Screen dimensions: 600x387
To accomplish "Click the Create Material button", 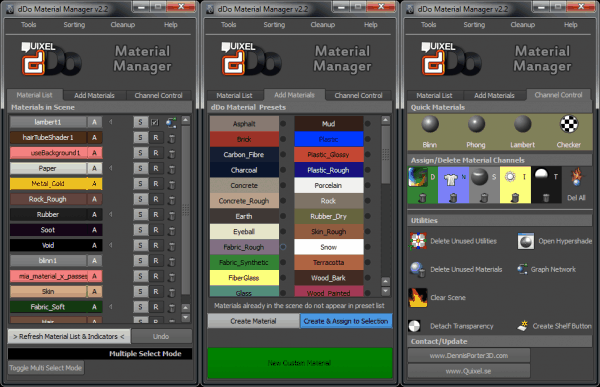I will point(253,321).
